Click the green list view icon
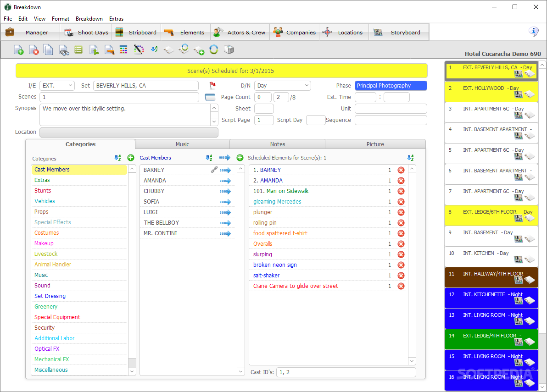The width and height of the screenshot is (547, 392). (x=78, y=50)
